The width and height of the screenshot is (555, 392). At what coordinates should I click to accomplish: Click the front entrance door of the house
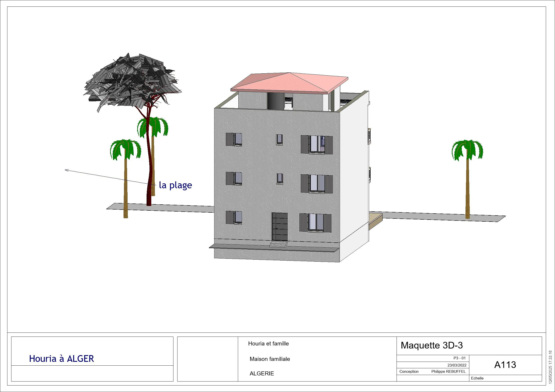pyautogui.click(x=280, y=227)
